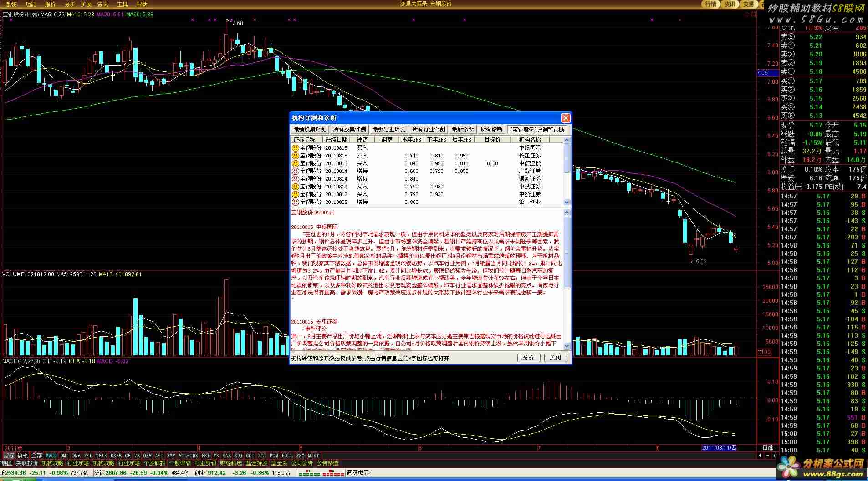Switch to the 所有股票评测 tab
Viewport: 868px width, 481px height.
point(349,129)
